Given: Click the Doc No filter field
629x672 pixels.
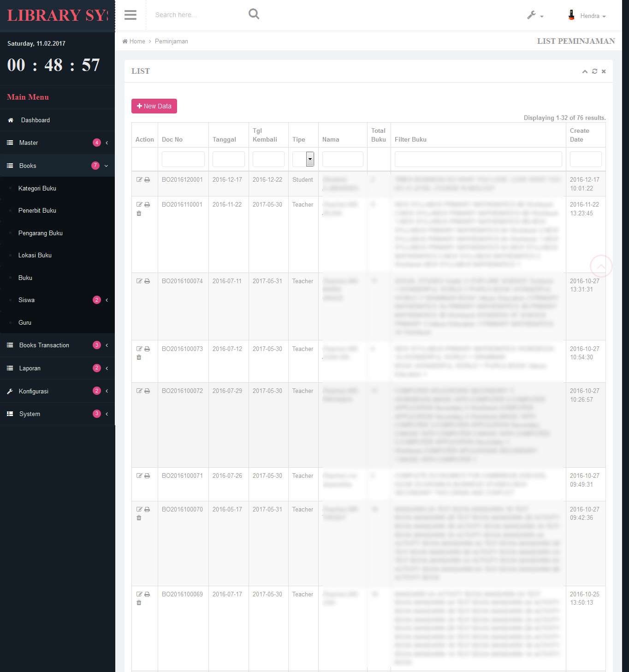Looking at the screenshot, I should click(183, 159).
